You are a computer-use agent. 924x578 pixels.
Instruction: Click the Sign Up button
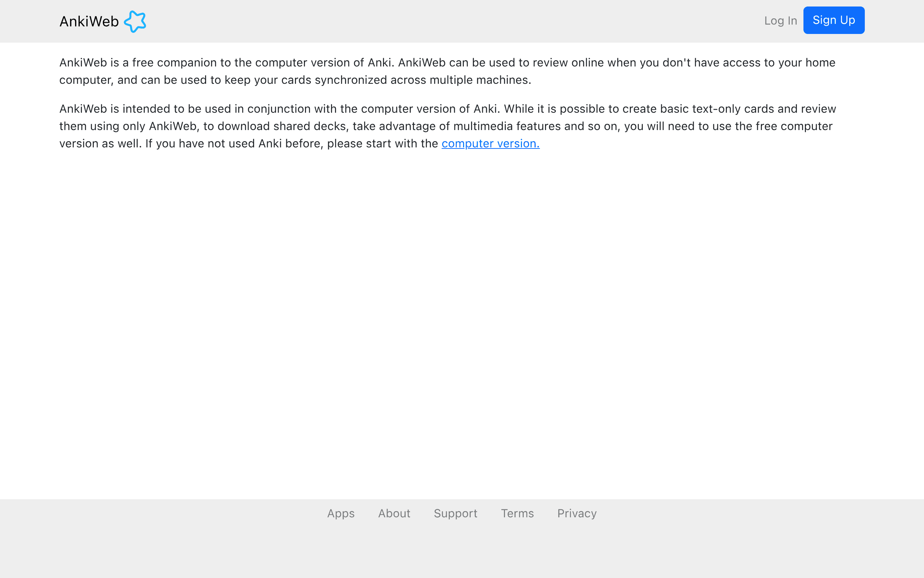(834, 20)
